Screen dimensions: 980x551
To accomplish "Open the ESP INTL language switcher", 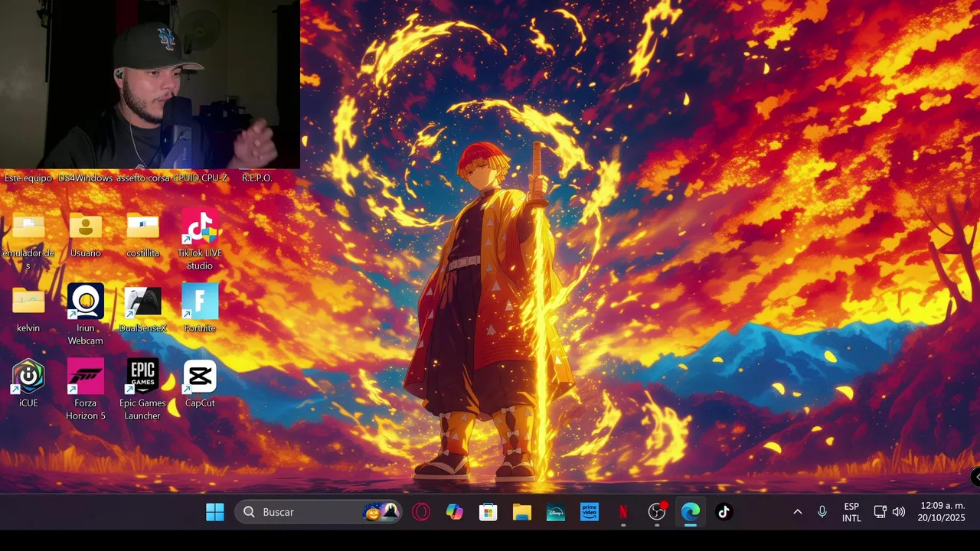I will 851,512.
